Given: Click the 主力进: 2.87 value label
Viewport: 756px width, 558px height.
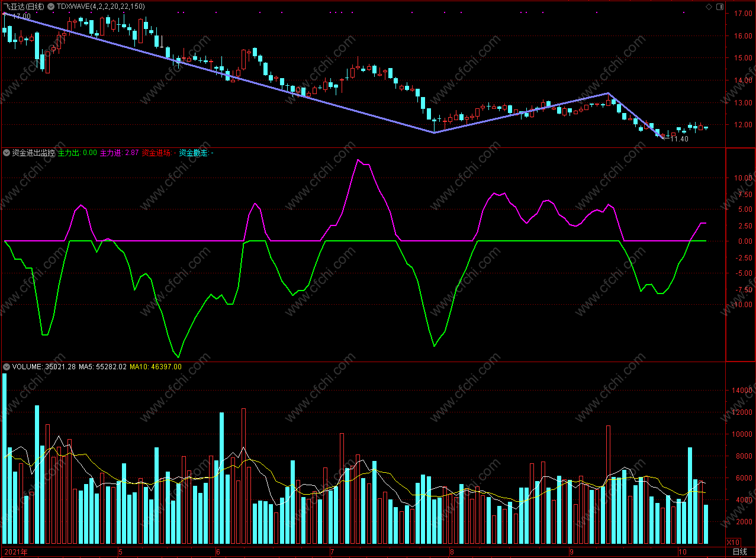Looking at the screenshot, I should [119, 153].
